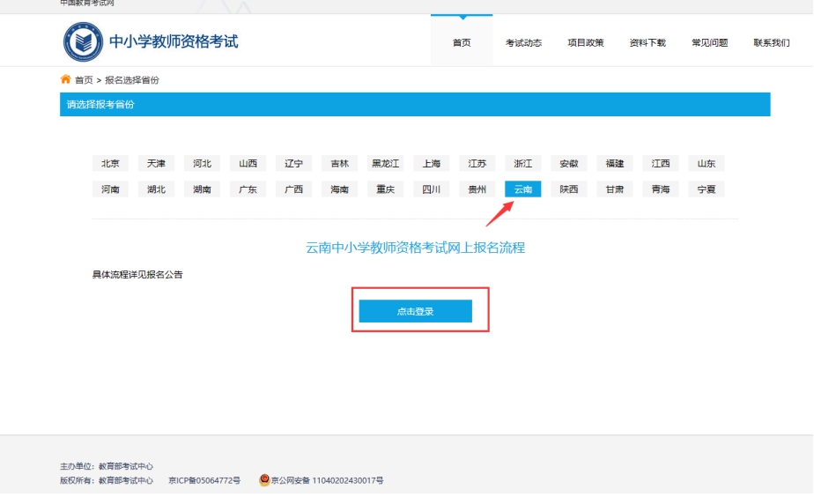Screen dimensions: 814x504
Task: Go to 项目政策 in top navigation
Action: pos(586,42)
